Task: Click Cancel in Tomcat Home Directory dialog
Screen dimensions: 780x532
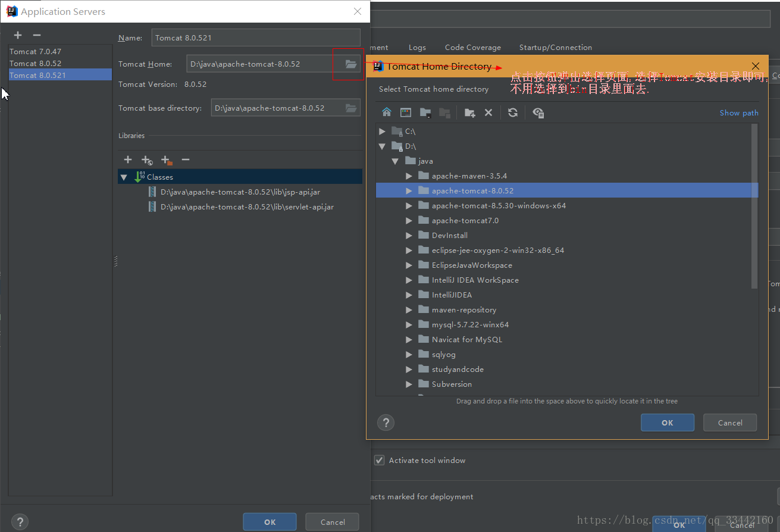Action: pos(730,423)
